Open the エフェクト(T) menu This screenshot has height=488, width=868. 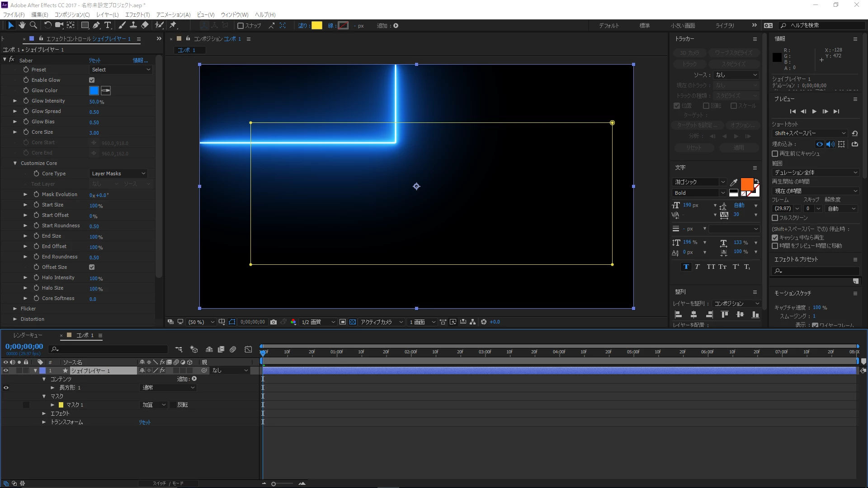[x=137, y=14]
